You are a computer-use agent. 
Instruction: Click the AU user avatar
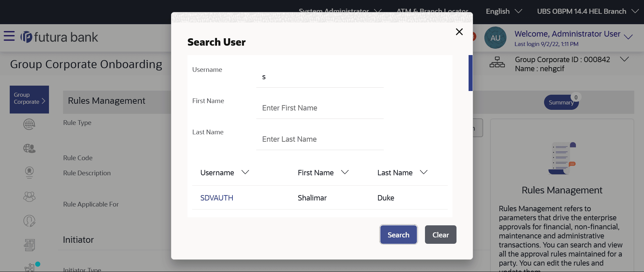tap(495, 38)
